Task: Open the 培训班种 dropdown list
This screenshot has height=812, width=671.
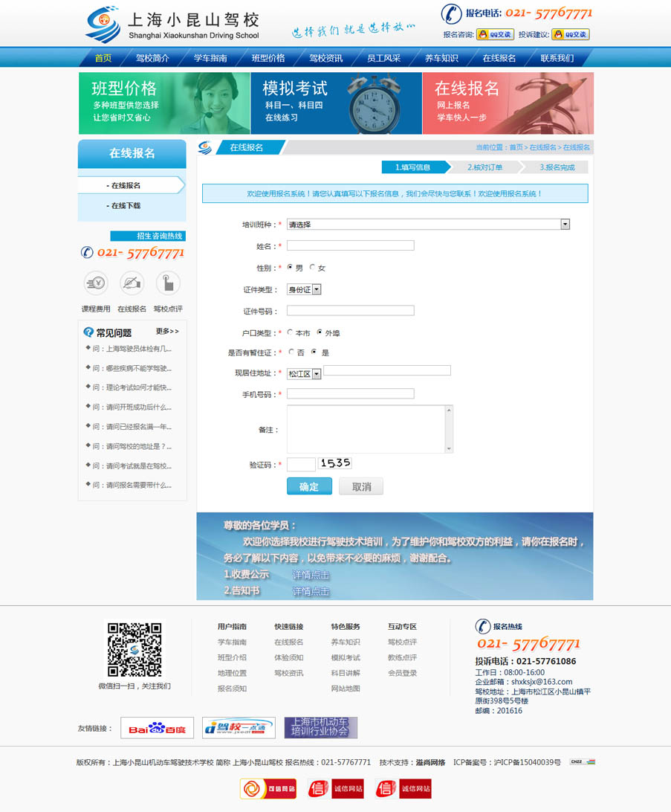Action: 565,224
